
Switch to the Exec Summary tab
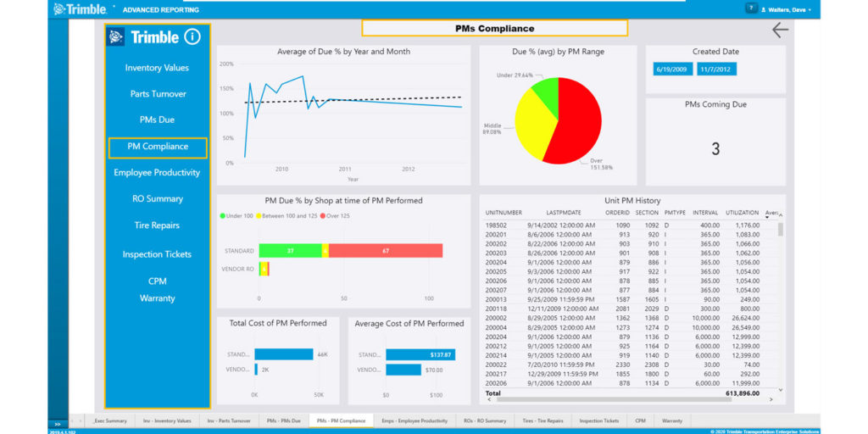tap(110, 420)
